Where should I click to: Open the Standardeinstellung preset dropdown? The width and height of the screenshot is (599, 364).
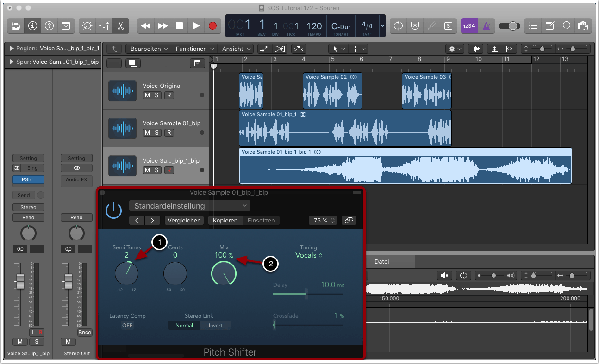click(x=190, y=206)
